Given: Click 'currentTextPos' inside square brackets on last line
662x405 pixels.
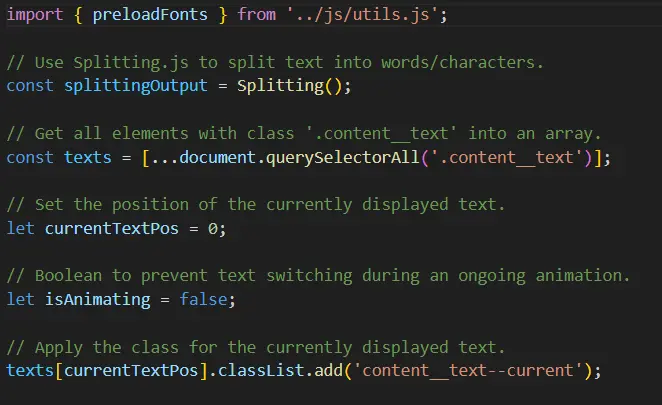Looking at the screenshot, I should [x=131, y=370].
